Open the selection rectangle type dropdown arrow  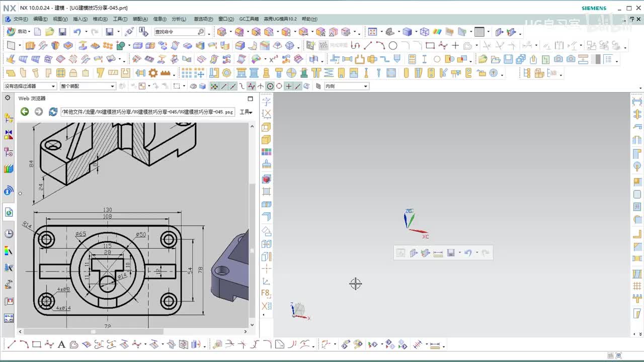click(184, 86)
